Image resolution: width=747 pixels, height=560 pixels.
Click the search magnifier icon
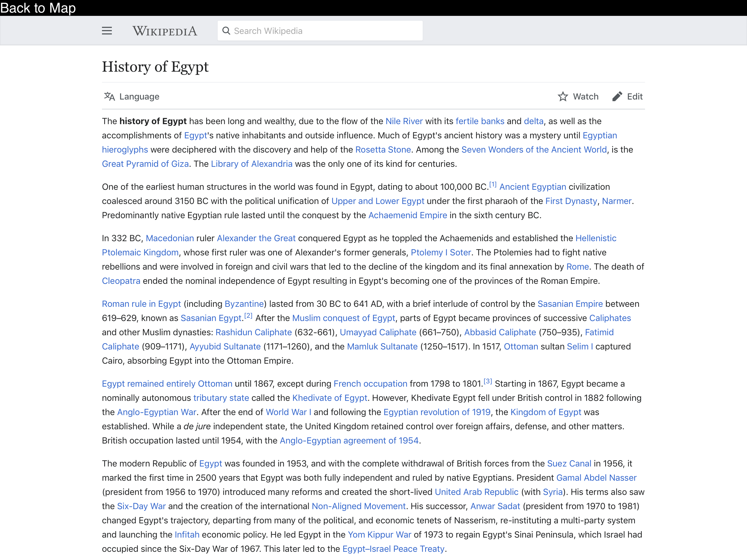pos(226,31)
